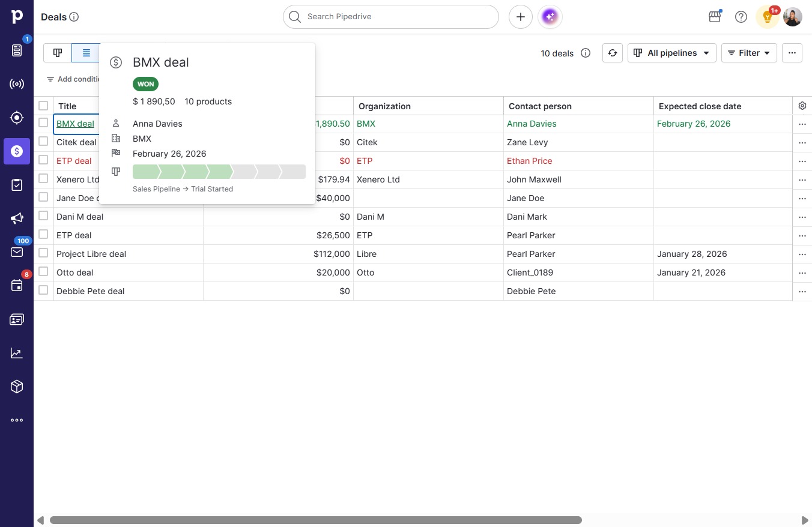This screenshot has height=527, width=812.
Task: Click the scroll right arrow
Action: (805, 520)
